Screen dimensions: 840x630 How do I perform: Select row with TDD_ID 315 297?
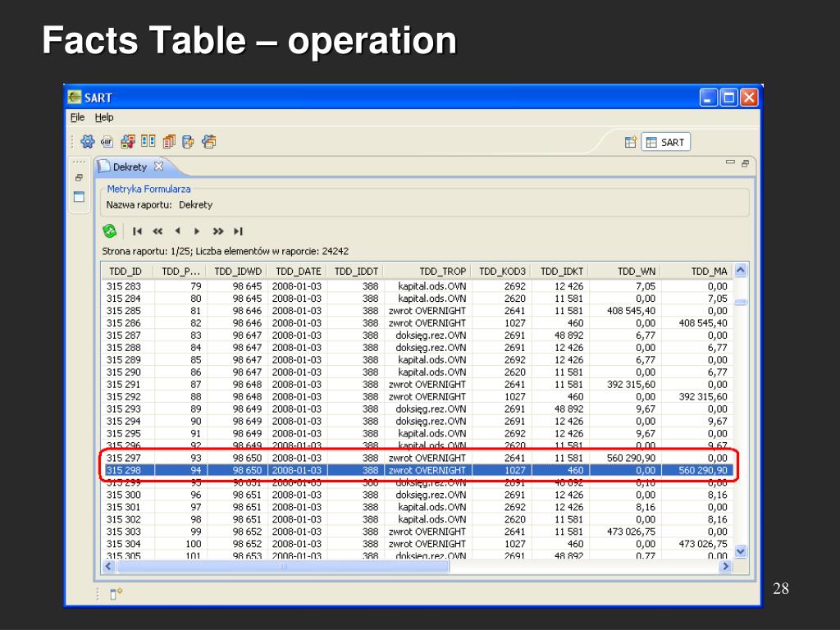pyautogui.click(x=418, y=458)
